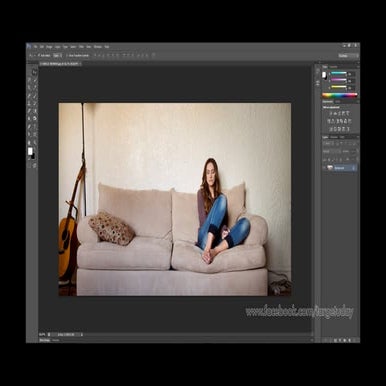Hide the Background layer eye icon
This screenshot has height=386, width=386.
pyautogui.click(x=324, y=168)
